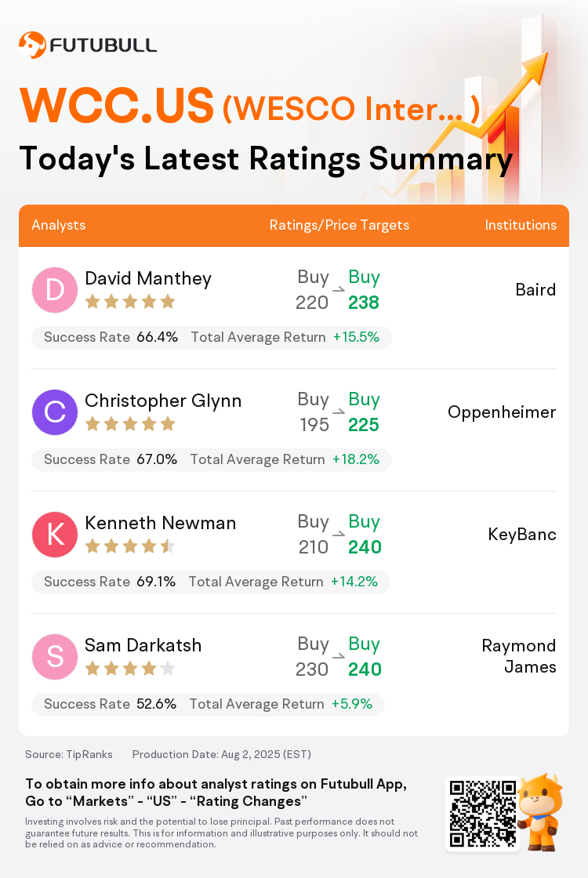Select Christopher Glynn's purple avatar
Viewport: 588px width, 878px height.
point(55,412)
